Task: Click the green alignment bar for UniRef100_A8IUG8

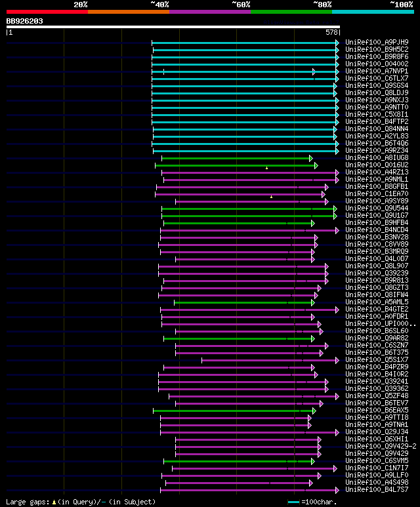Action: 236,159
